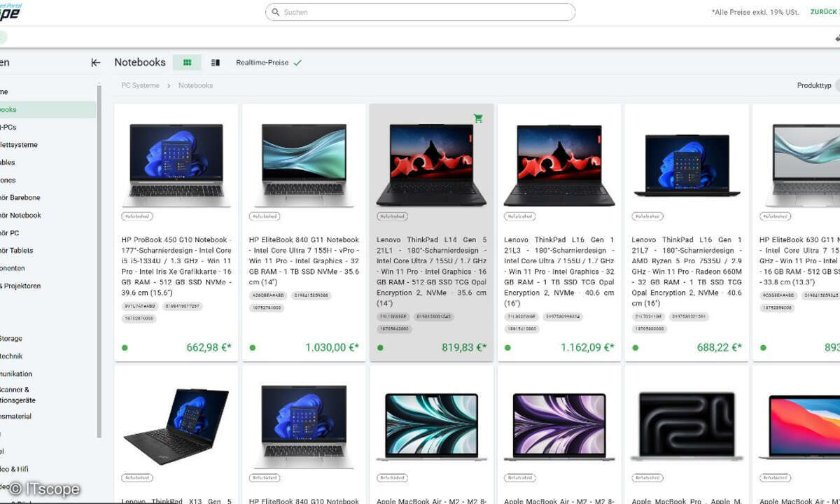The width and height of the screenshot is (840, 504).
Task: Open the ThinkPad L14 Gen 5 21L1 description
Action: pos(431,272)
